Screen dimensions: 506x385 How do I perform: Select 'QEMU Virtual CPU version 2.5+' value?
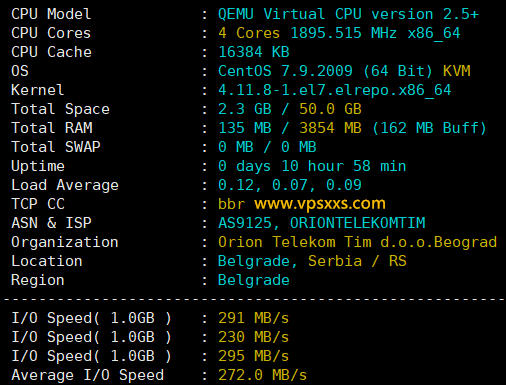(348, 14)
